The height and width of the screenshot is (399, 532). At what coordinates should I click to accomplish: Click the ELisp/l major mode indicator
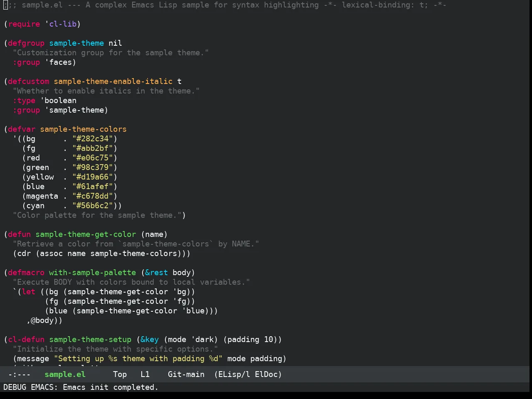click(x=234, y=374)
